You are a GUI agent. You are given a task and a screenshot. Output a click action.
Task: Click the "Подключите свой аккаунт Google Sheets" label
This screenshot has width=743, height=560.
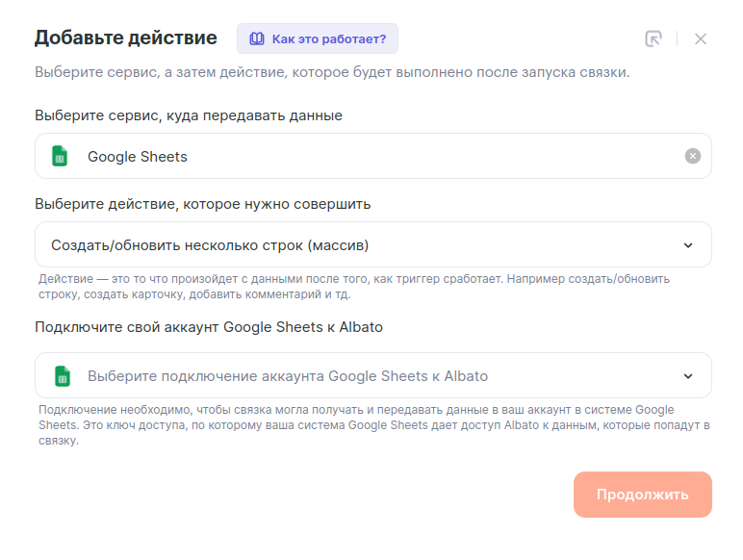209,327
